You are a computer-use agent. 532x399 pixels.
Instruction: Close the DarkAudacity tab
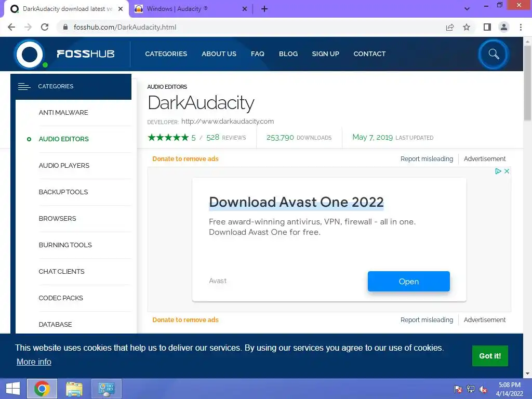coord(121,9)
